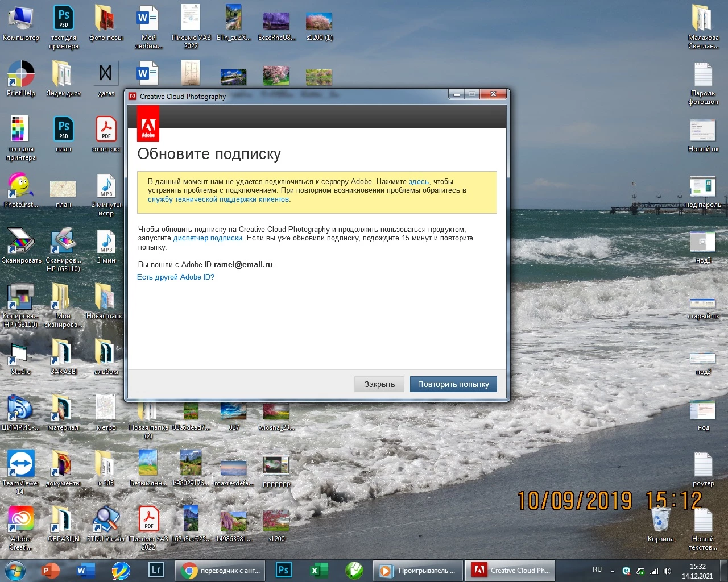Select the "фото позы" folder icon

106,23
